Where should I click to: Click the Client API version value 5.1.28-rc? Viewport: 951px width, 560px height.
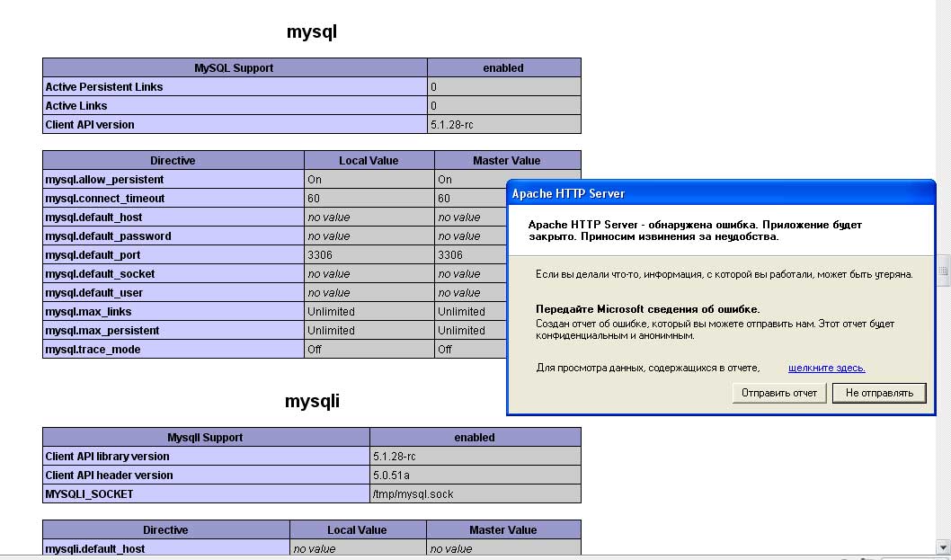click(x=452, y=125)
